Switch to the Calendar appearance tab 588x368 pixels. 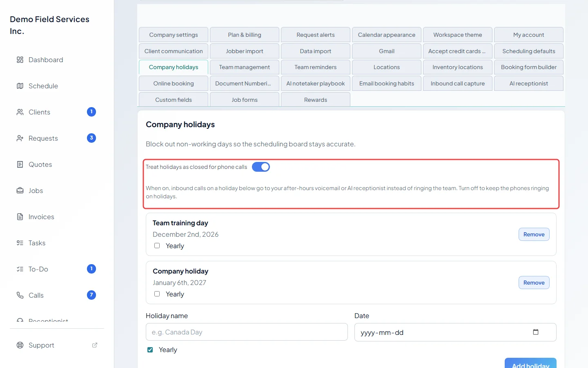pos(387,35)
